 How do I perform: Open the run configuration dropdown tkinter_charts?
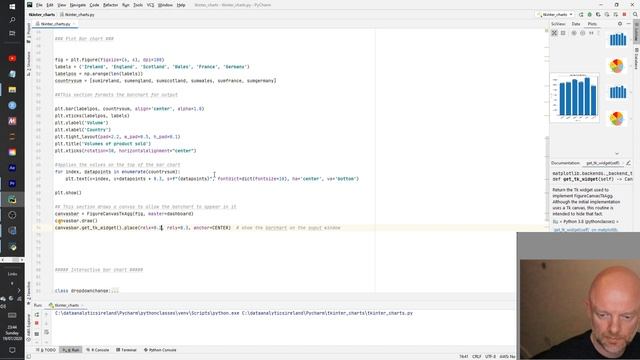pos(556,15)
